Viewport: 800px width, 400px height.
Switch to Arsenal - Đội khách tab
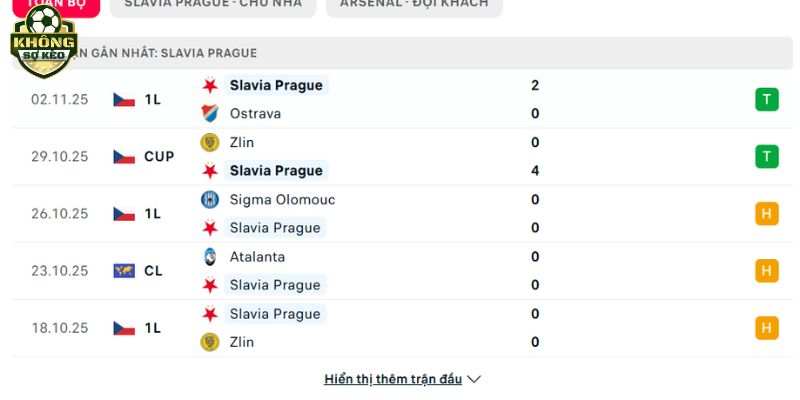414,4
